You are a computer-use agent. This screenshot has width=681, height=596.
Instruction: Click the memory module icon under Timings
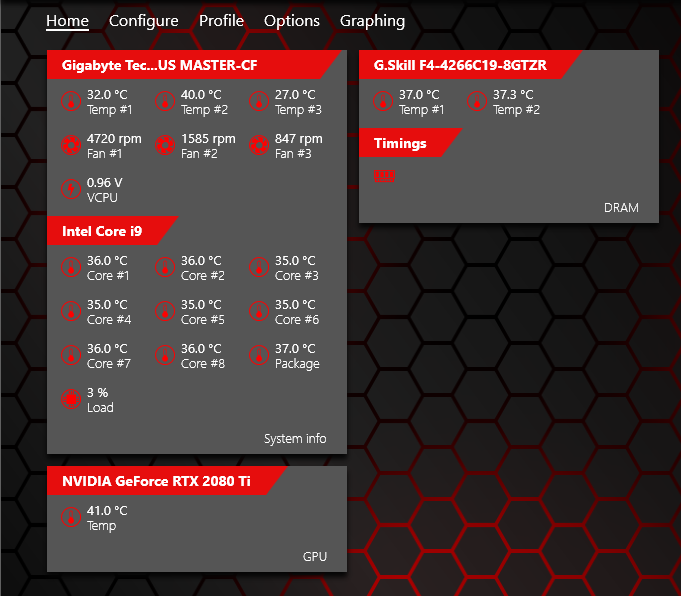pos(384,176)
